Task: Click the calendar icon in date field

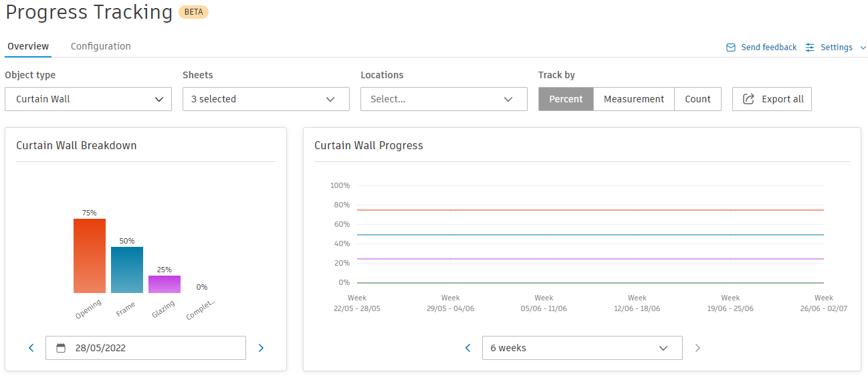Action: (x=61, y=348)
